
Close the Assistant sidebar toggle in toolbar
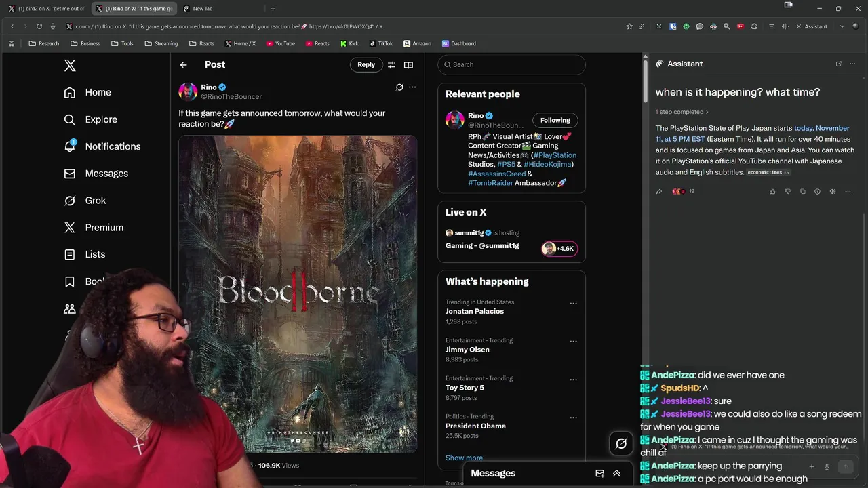(812, 26)
